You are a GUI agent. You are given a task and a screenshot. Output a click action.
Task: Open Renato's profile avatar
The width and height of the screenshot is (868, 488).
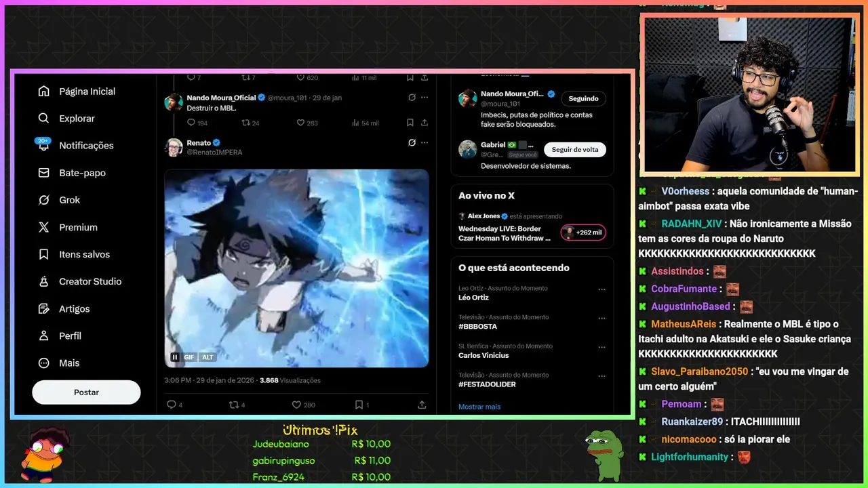pyautogui.click(x=174, y=147)
